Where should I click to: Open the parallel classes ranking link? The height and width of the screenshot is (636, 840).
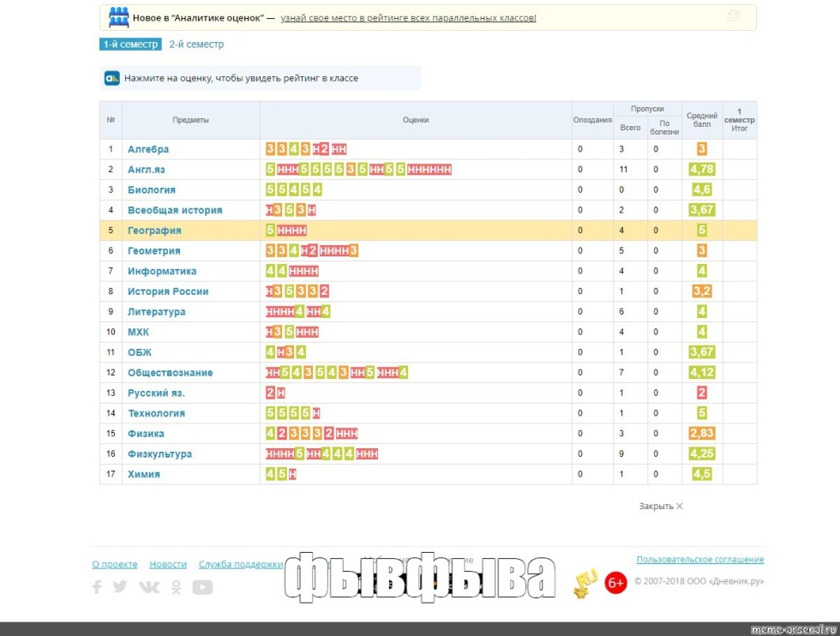(x=408, y=17)
